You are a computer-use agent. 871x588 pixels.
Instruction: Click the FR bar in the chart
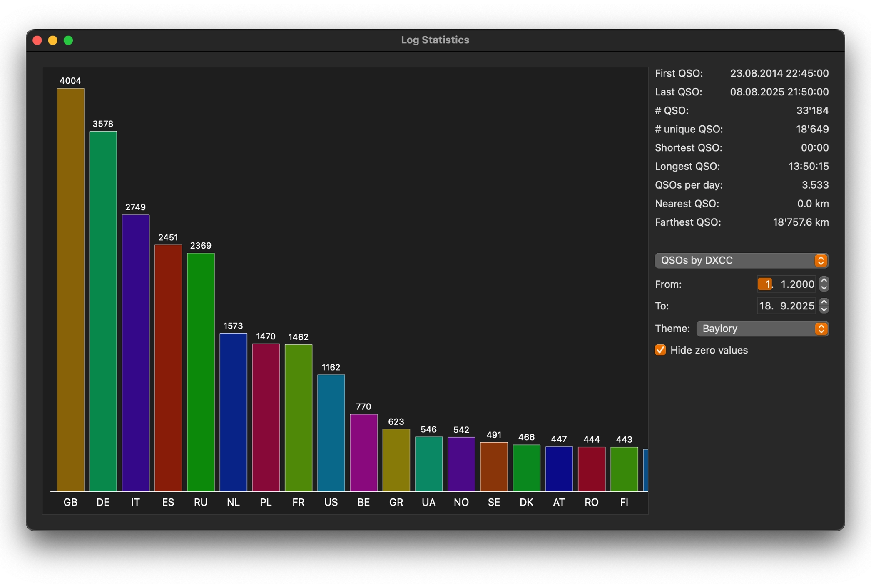[x=299, y=418]
